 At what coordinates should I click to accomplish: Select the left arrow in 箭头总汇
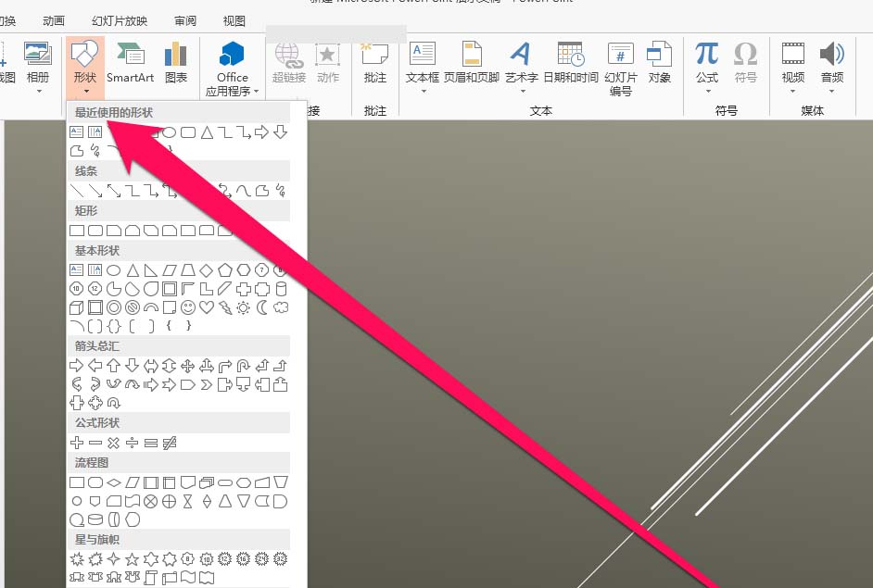(95, 366)
